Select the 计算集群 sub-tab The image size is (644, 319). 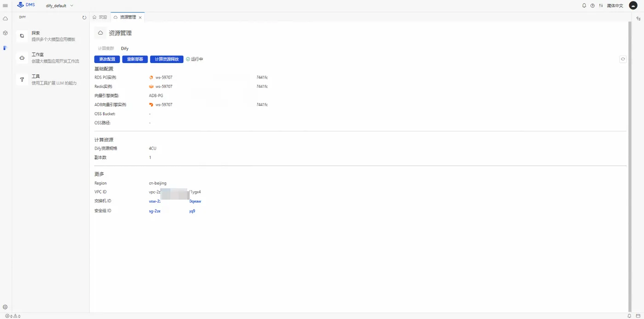click(106, 48)
